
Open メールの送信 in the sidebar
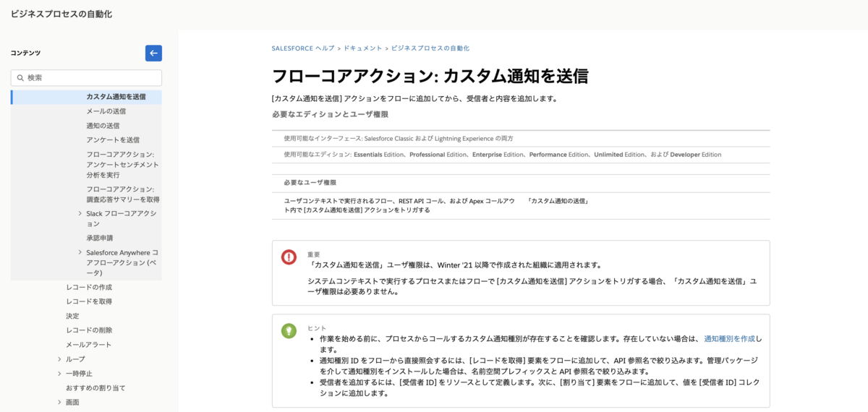106,111
